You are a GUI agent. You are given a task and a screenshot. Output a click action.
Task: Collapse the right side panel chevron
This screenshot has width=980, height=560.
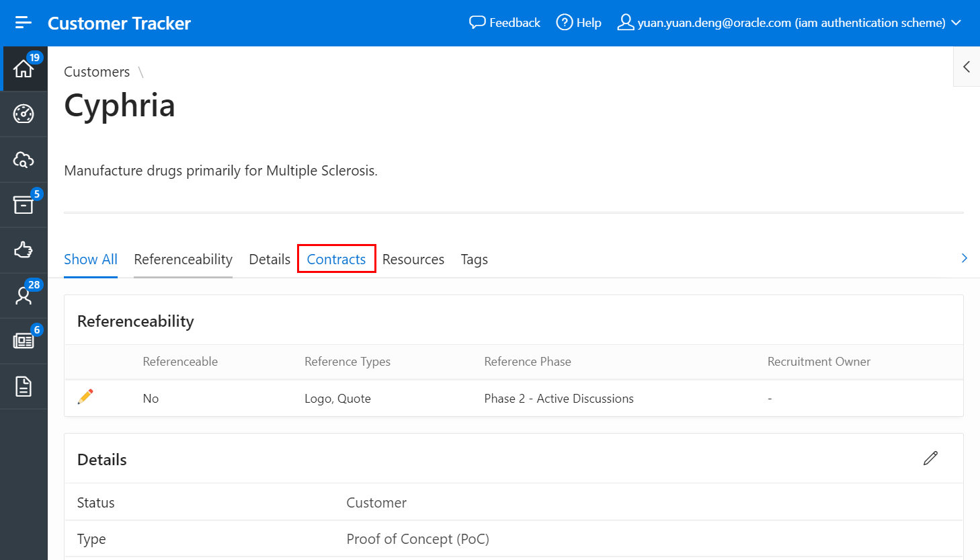[x=966, y=67]
